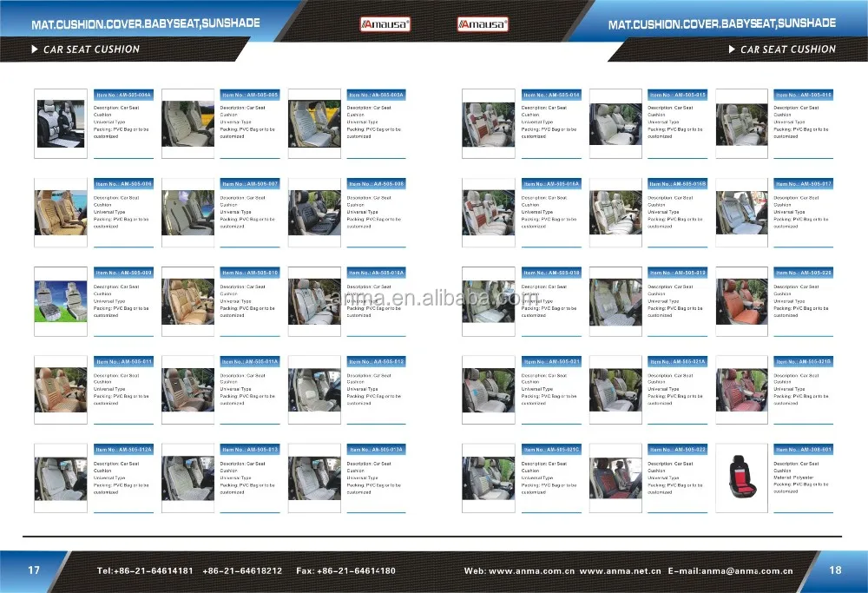Click 'CAR SEAT CUSHION' heading on page 18
Viewport: 868px width, 593px height.
pyautogui.click(x=788, y=49)
